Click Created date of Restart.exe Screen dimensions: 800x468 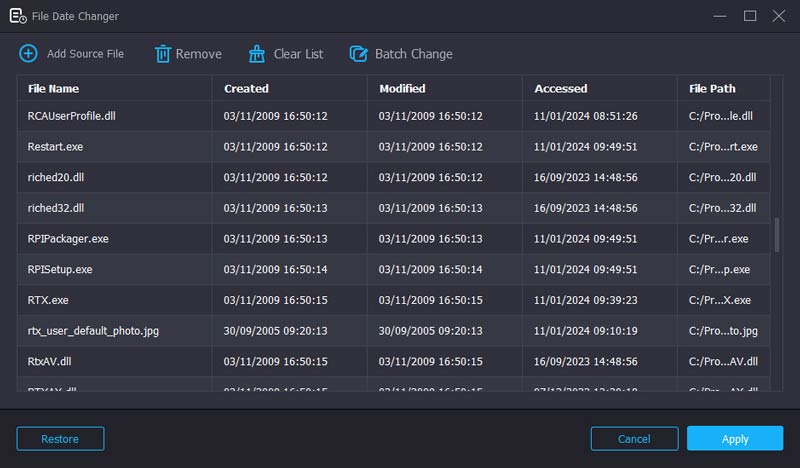pyautogui.click(x=276, y=147)
